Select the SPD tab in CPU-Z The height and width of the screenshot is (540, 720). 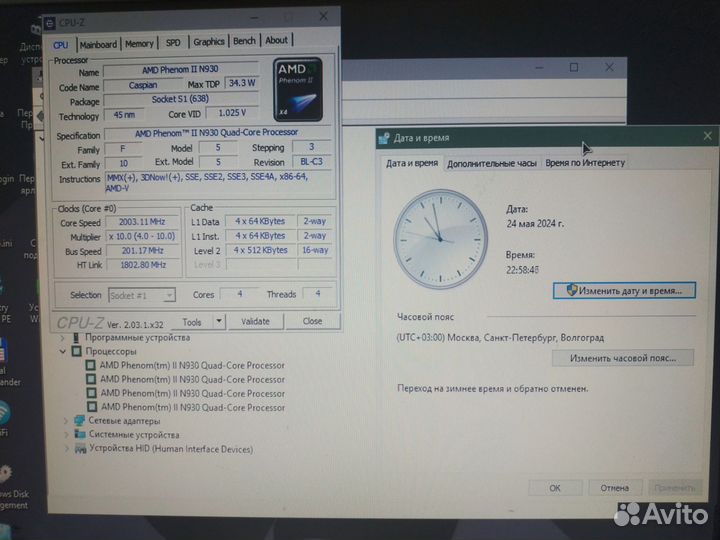173,43
